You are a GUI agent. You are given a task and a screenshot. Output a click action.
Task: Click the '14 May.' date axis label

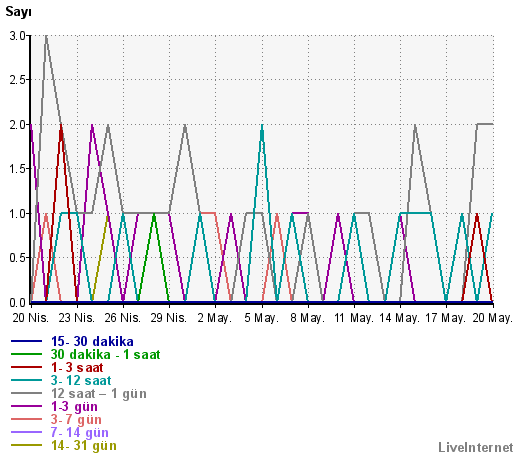click(399, 318)
